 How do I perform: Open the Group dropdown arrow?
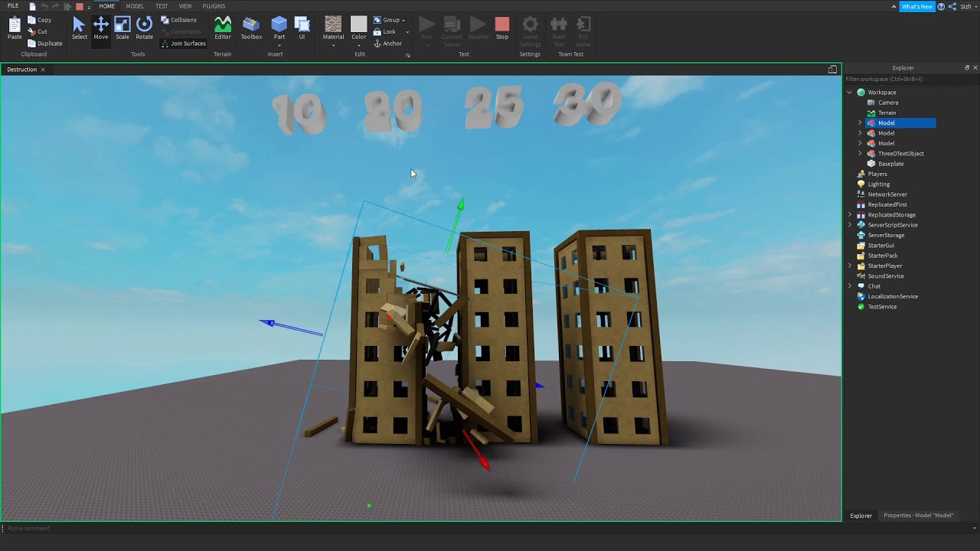(x=403, y=20)
